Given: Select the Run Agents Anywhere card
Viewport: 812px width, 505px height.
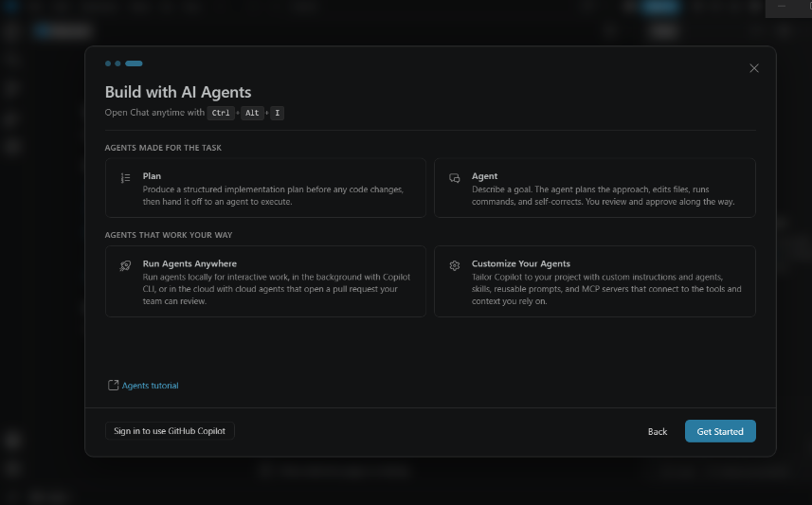Looking at the screenshot, I should click(265, 281).
